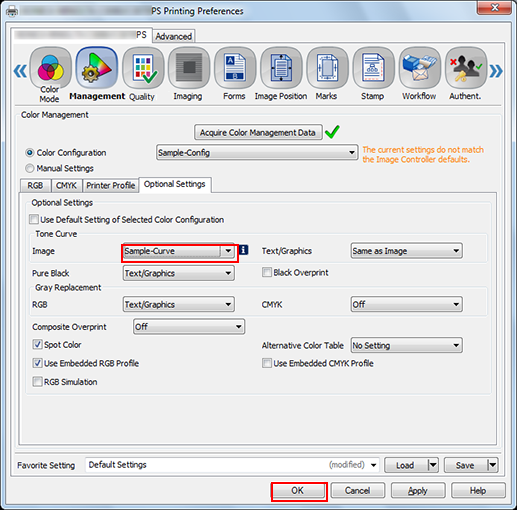Expand the Color Configuration Sample-Config dropdown
The image size is (517, 510).
(x=257, y=152)
